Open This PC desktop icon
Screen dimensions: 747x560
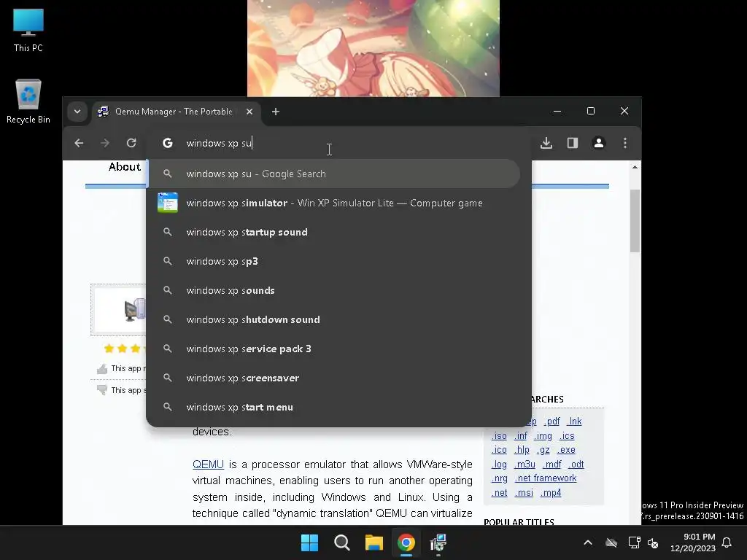tap(28, 30)
